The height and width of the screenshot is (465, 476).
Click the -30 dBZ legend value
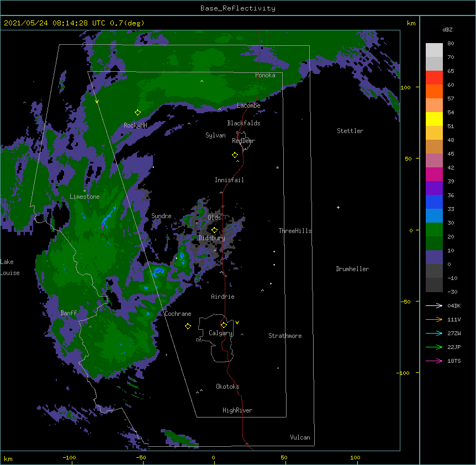(452, 292)
